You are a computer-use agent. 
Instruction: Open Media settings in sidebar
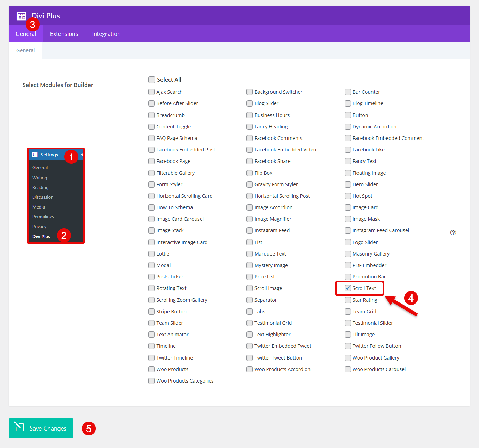[x=39, y=207]
